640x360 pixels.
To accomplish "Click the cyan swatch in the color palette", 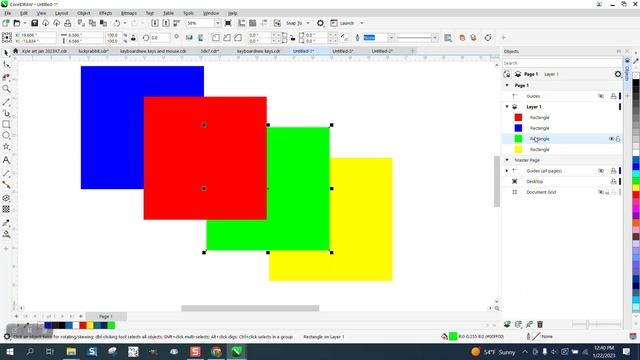I will (636, 174).
